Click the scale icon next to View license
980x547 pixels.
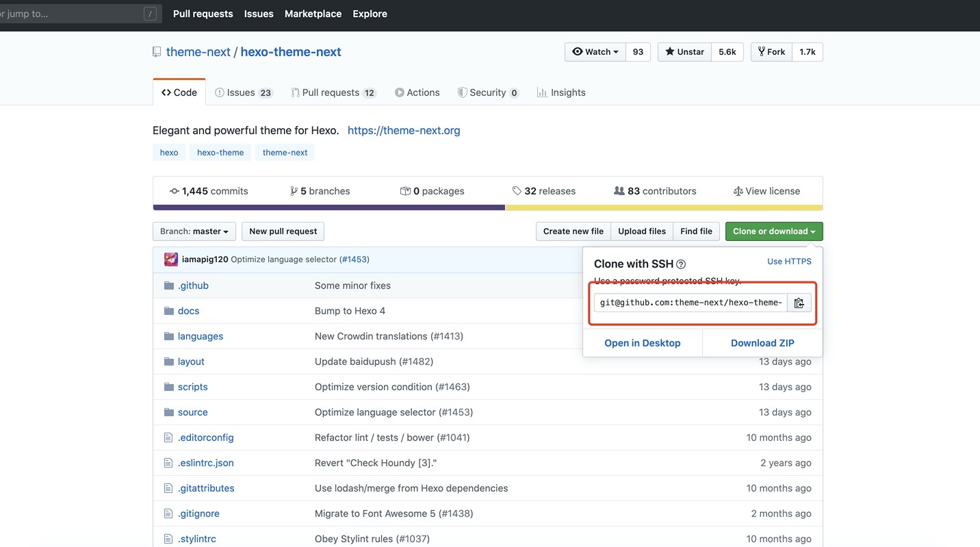[738, 190]
